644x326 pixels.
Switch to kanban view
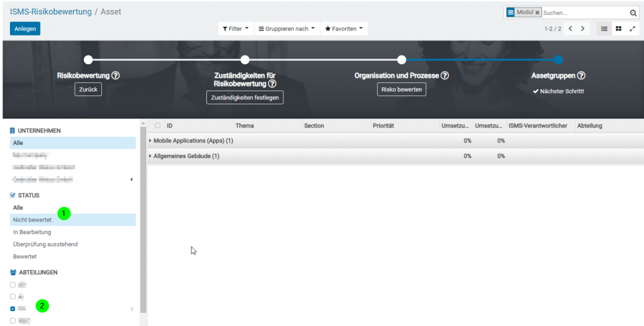[618, 29]
